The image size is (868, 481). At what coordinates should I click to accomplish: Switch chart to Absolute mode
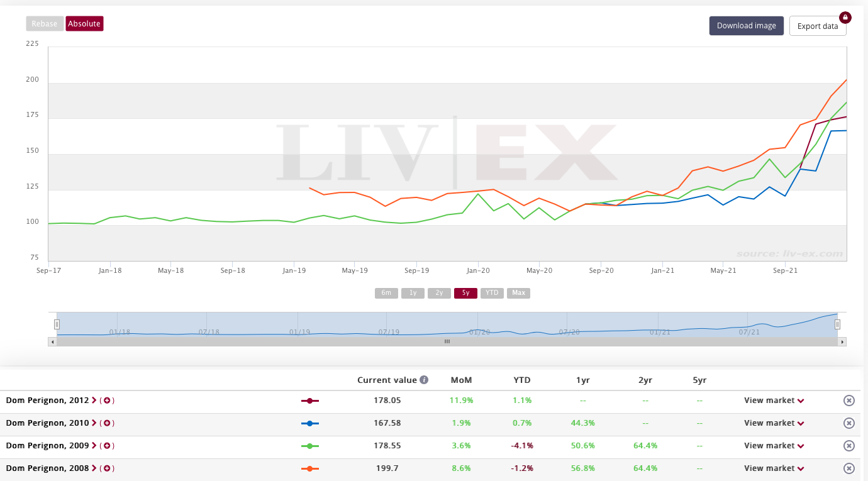point(84,24)
